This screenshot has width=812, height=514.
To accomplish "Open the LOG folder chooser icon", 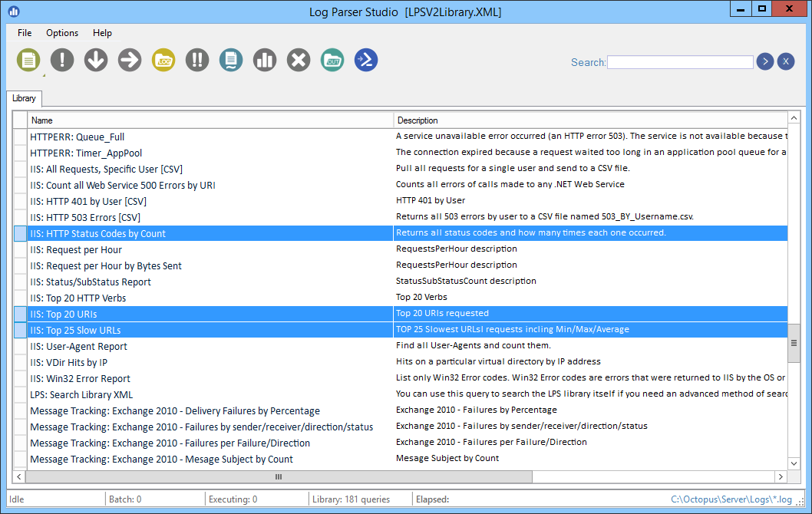I will [x=163, y=60].
